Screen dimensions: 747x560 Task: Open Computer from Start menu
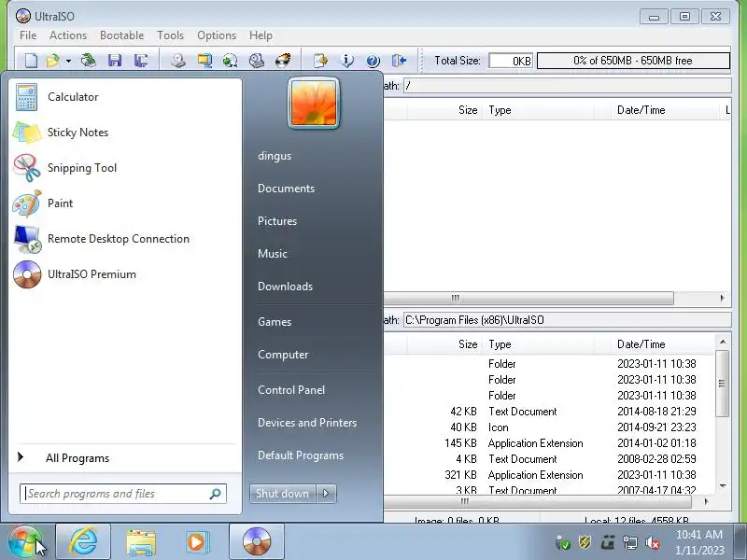click(283, 355)
